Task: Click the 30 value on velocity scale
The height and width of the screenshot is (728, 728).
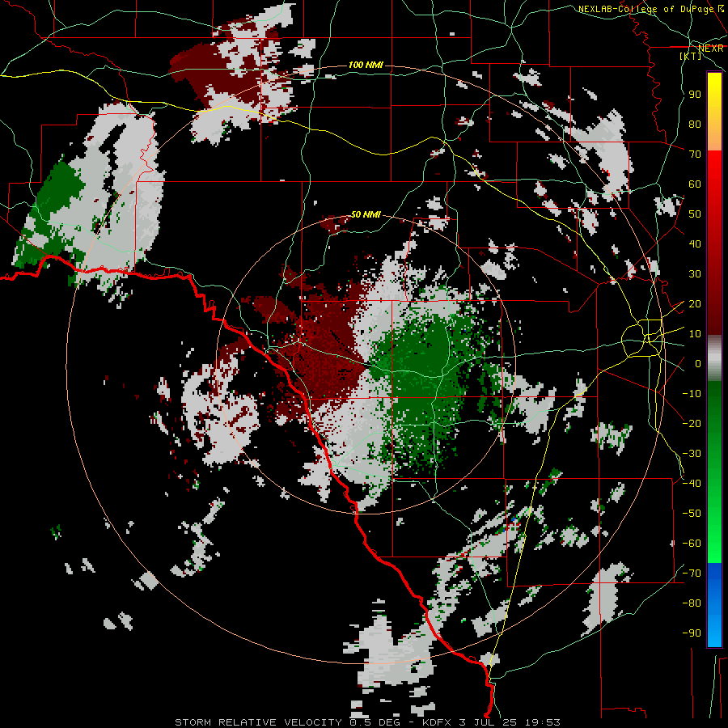Action: coord(695,274)
